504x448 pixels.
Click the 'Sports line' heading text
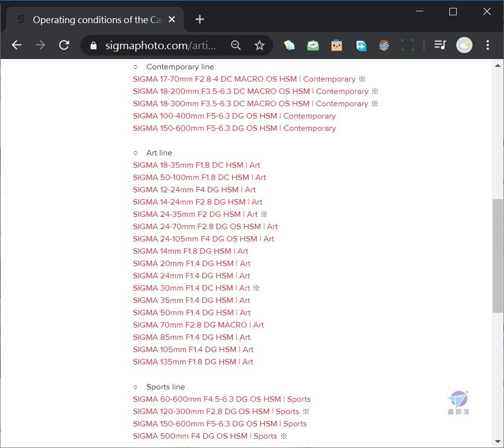point(165,387)
